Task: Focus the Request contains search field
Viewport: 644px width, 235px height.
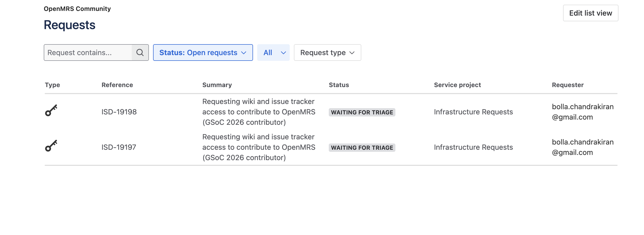Action: click(88, 53)
